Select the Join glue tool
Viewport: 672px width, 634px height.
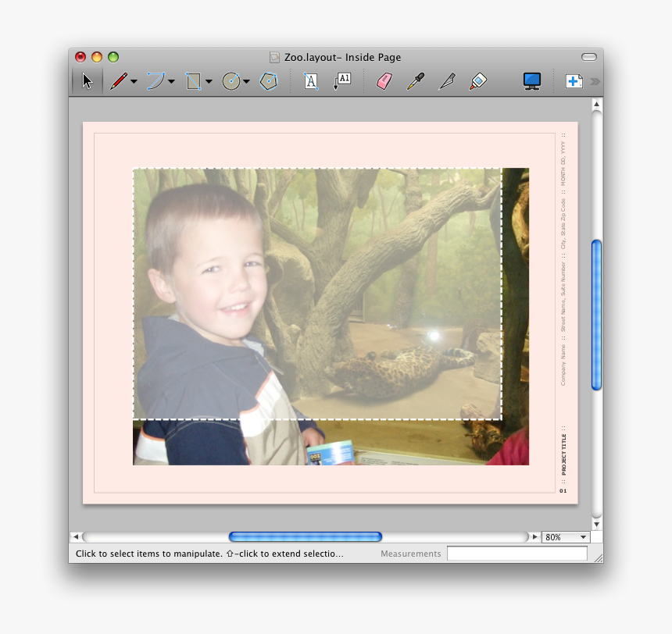tap(478, 81)
